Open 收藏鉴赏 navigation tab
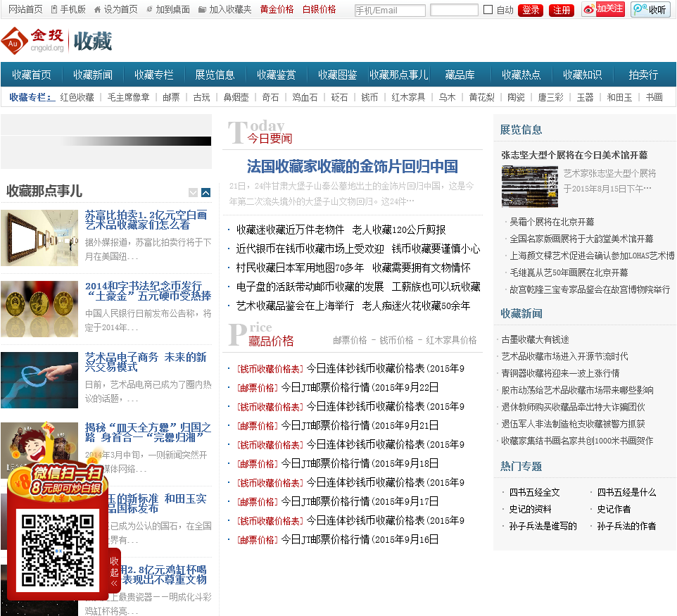This screenshot has height=616, width=677. point(277,75)
